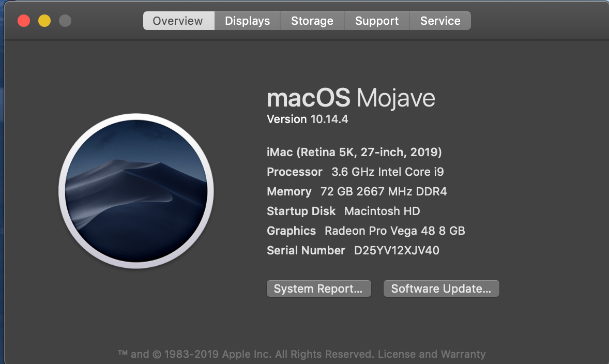Screen dimensions: 609x364
Task: Click the 3.6 GHz Intel Core i9 processor text
Action: click(387, 172)
